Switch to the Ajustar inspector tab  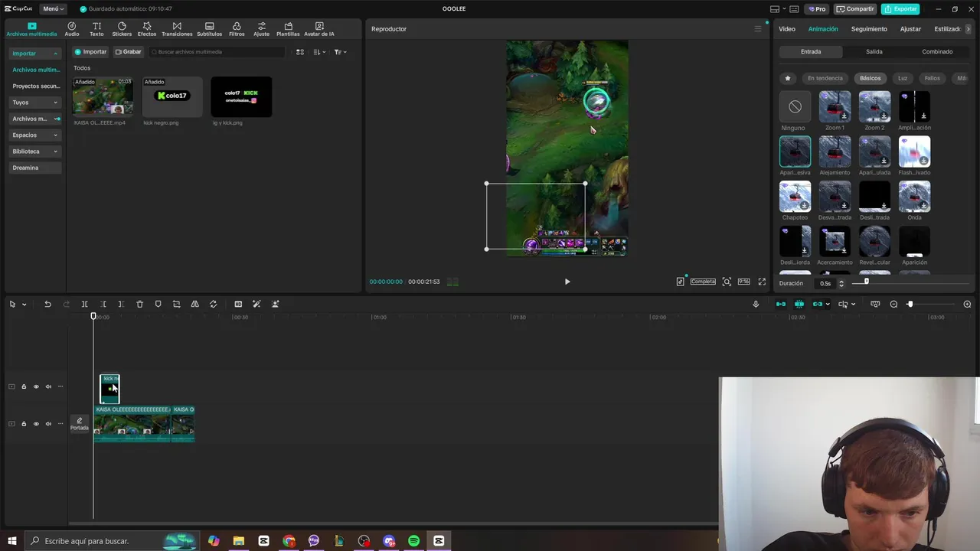point(910,29)
